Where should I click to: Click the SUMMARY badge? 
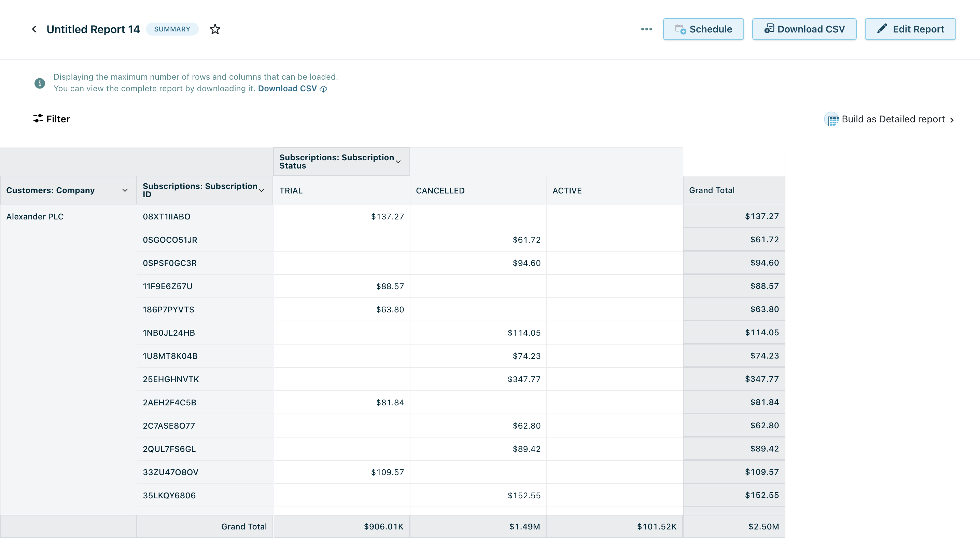(x=172, y=29)
